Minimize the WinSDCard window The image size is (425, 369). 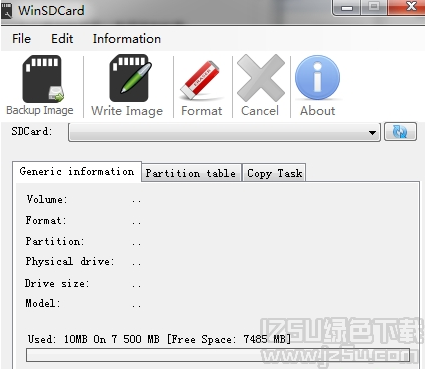click(347, 7)
